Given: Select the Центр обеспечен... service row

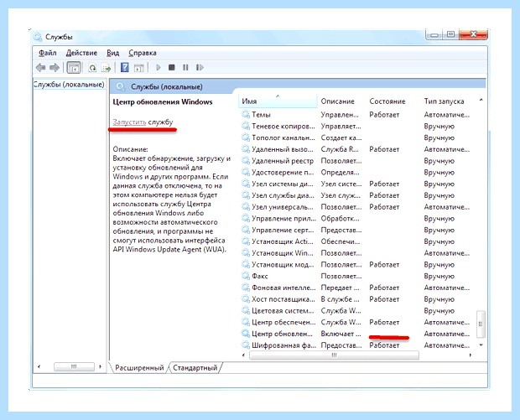Looking at the screenshot, I should (x=356, y=322).
